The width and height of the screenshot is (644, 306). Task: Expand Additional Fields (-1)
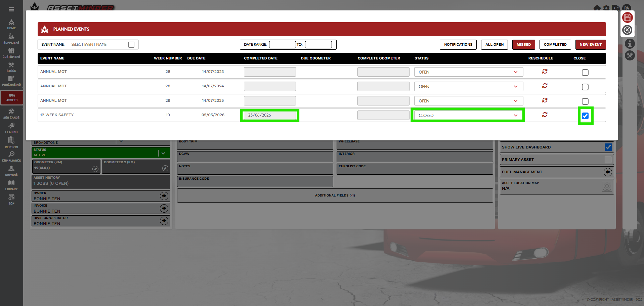(335, 195)
